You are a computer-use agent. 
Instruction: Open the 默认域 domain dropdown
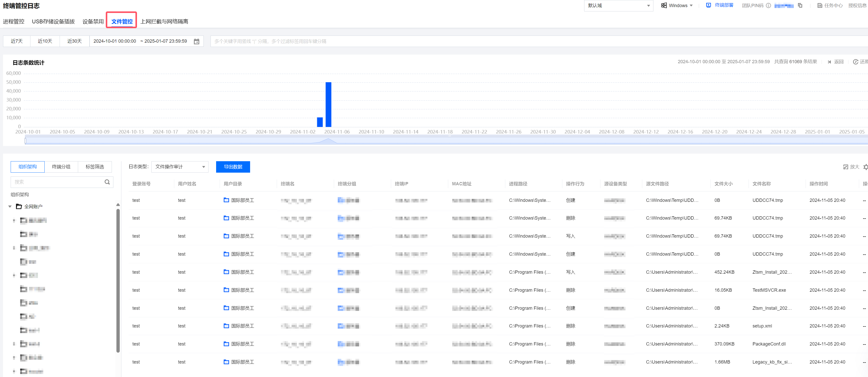coord(618,5)
